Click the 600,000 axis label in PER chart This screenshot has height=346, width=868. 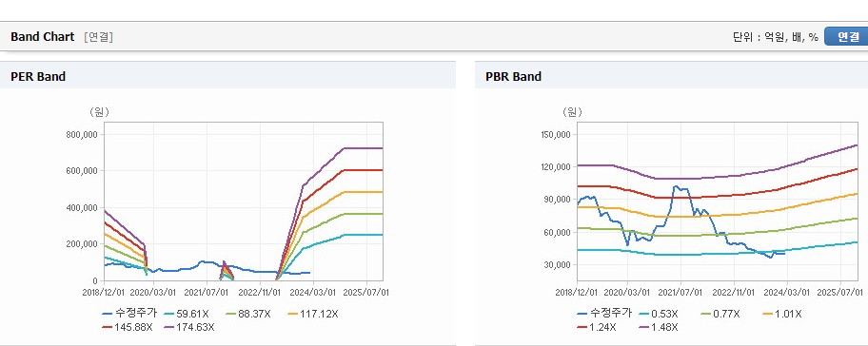(x=82, y=171)
